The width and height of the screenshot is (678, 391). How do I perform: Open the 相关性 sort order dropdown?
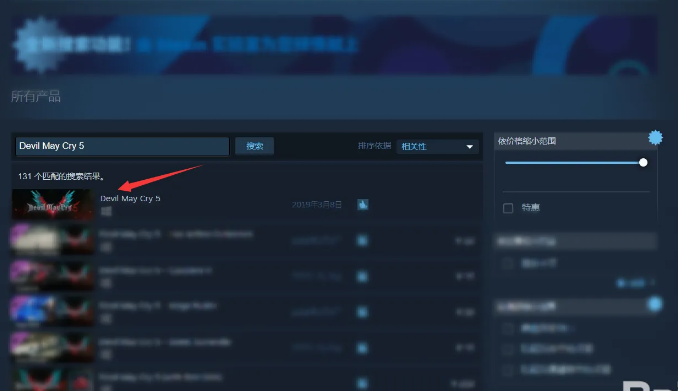[437, 147]
